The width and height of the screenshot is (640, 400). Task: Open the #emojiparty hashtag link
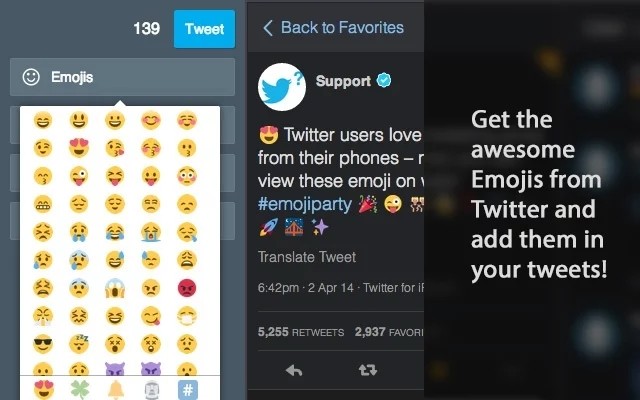[304, 204]
